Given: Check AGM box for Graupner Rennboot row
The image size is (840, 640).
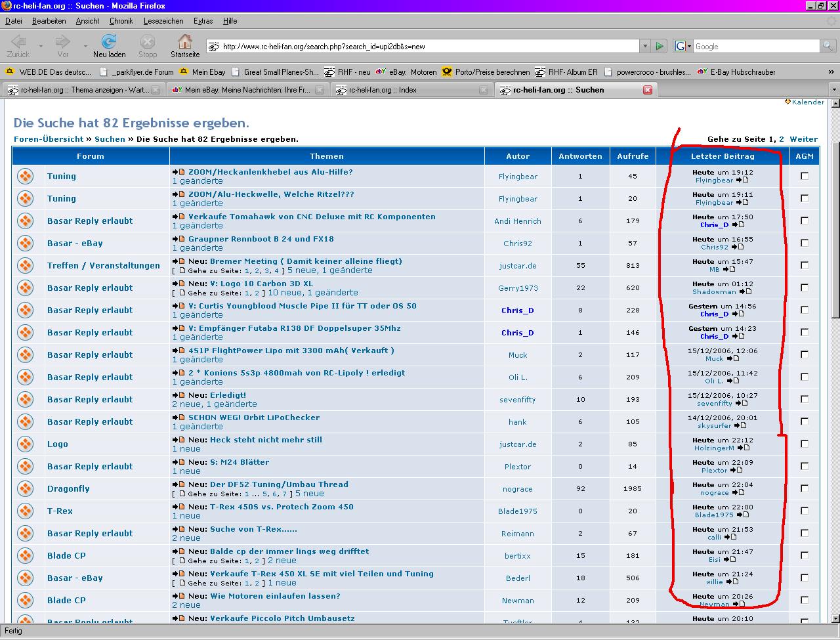Looking at the screenshot, I should click(x=805, y=243).
